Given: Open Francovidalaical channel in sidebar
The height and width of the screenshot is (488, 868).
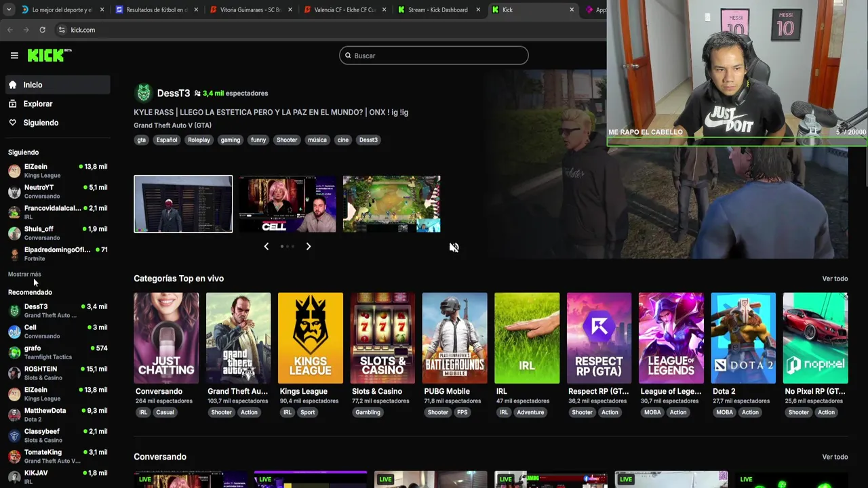Looking at the screenshot, I should [x=58, y=212].
